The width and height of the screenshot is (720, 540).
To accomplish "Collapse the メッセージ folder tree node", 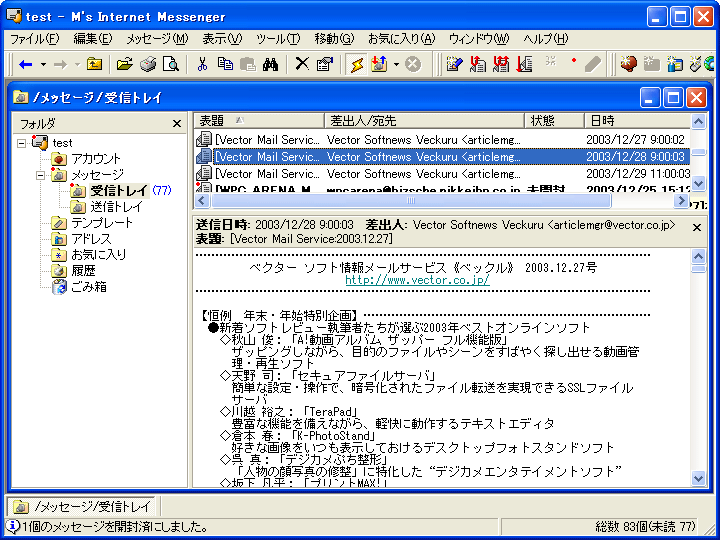I will tap(41, 175).
